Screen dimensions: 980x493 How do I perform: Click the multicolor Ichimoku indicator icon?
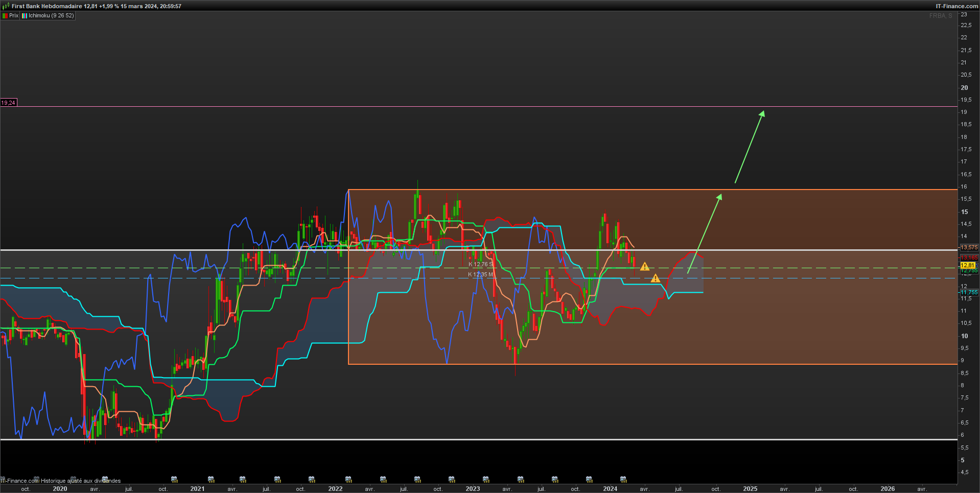point(24,16)
